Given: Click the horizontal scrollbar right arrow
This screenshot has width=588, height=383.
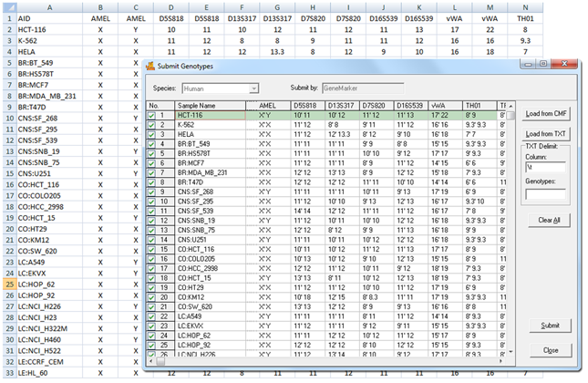Looking at the screenshot, I should pos(501,361).
